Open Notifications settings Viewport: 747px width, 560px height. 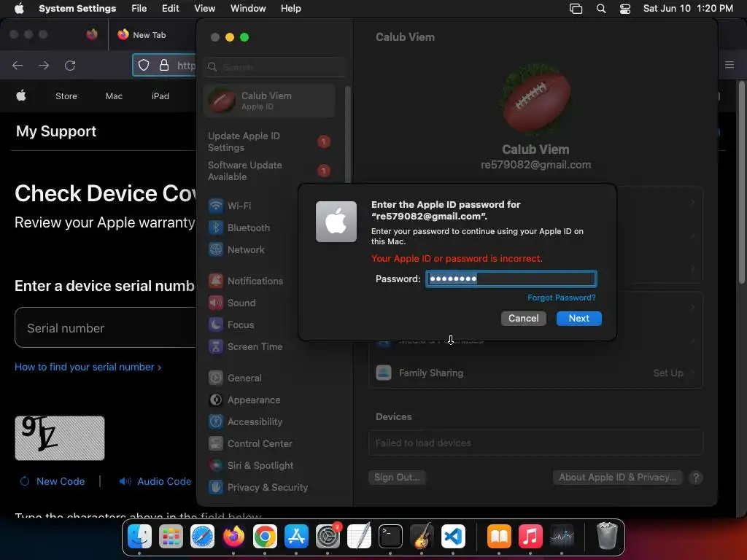tap(247, 281)
